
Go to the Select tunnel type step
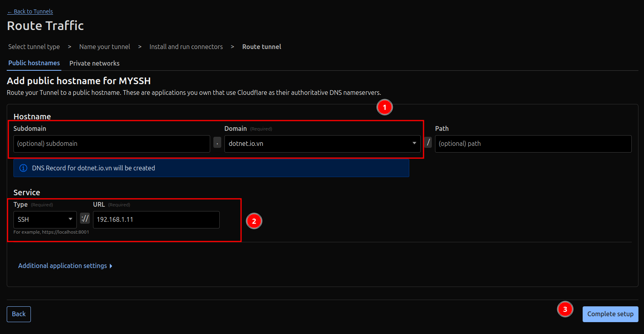click(x=34, y=47)
